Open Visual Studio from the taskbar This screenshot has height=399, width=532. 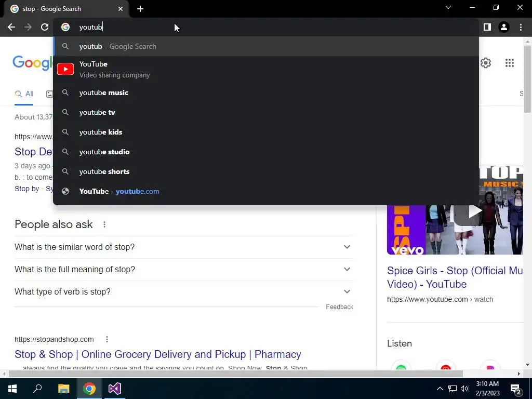click(115, 389)
